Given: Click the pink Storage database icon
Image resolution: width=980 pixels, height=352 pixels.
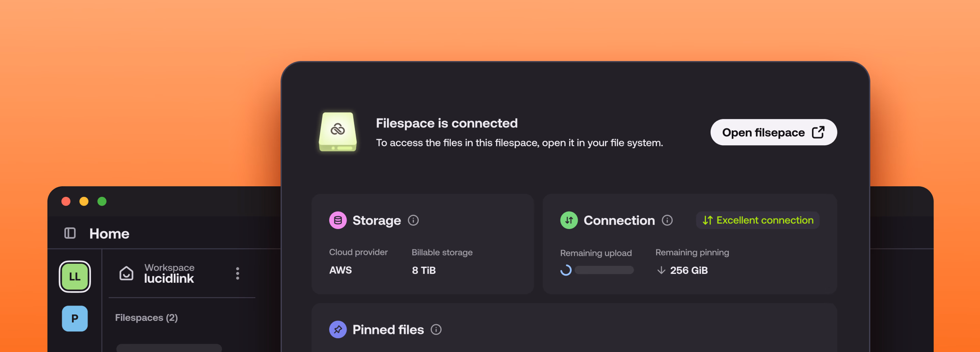Looking at the screenshot, I should click(x=337, y=220).
